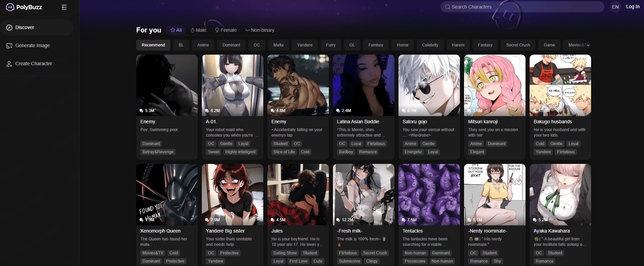
Task: Click Highly-intelligent tag on A-01. card
Action: pos(240,152)
